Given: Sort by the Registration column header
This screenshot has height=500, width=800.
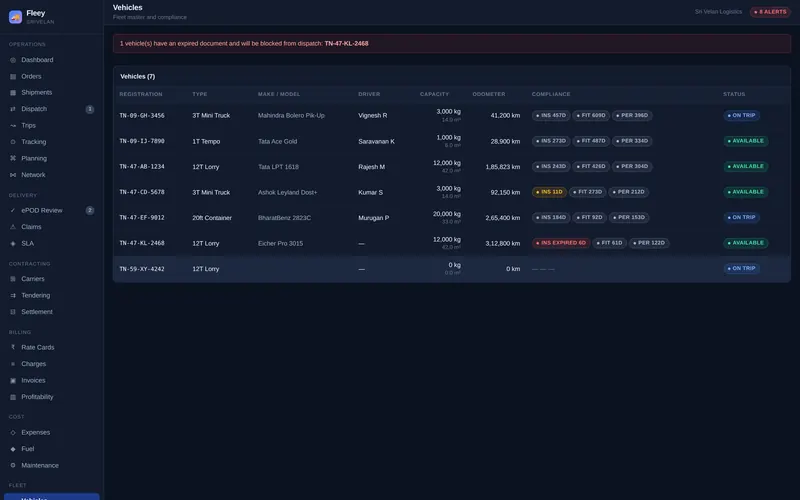Looking at the screenshot, I should 141,94.
